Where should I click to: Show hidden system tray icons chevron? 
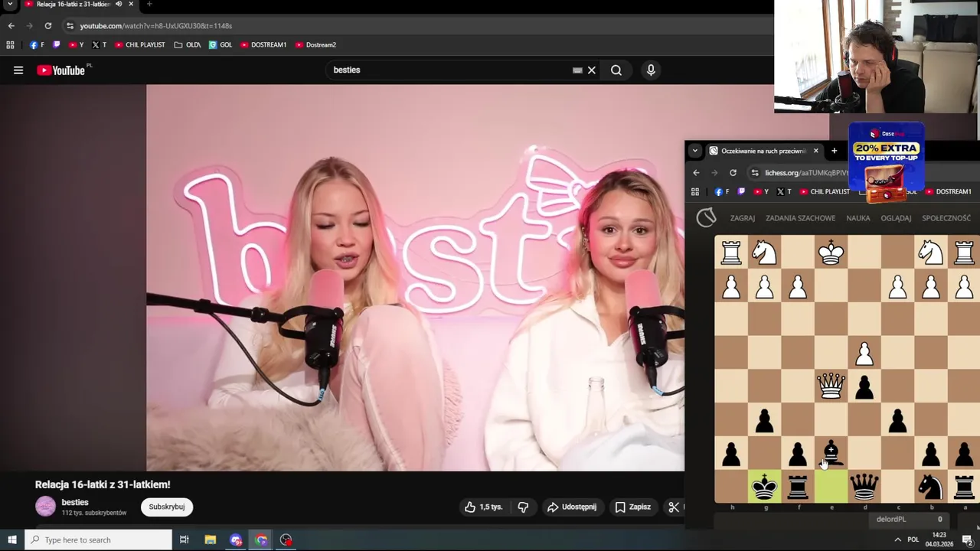(897, 540)
